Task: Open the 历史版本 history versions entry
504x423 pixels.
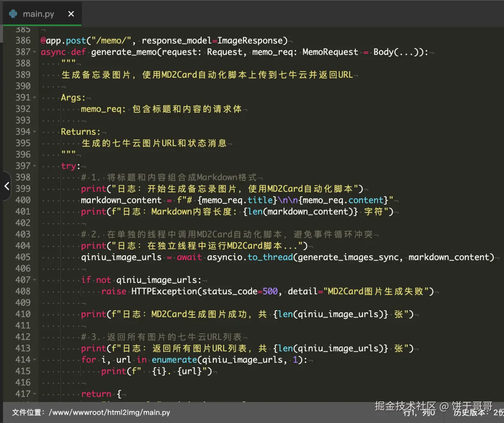Action: tap(478, 412)
